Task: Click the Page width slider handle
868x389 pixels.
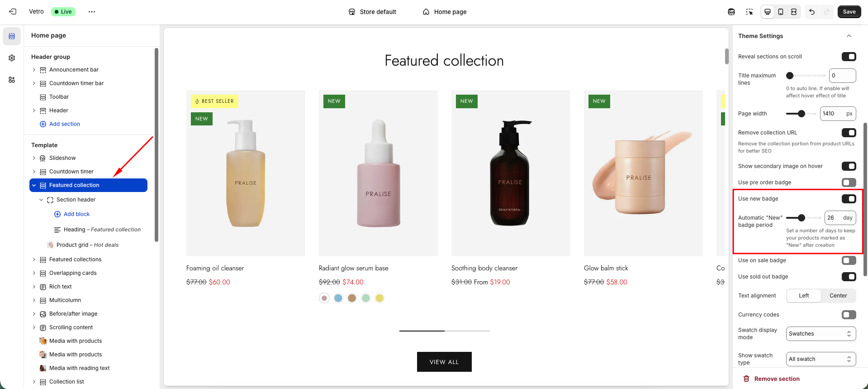Action: (x=802, y=114)
